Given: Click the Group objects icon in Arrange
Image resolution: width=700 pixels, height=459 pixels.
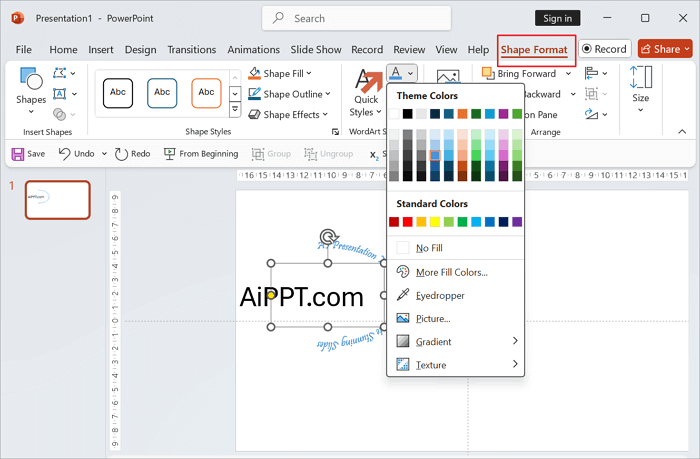Looking at the screenshot, I should [x=591, y=94].
